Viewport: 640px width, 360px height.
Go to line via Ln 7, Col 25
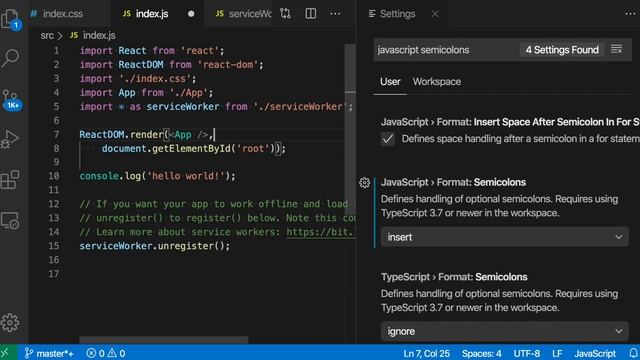point(427,353)
